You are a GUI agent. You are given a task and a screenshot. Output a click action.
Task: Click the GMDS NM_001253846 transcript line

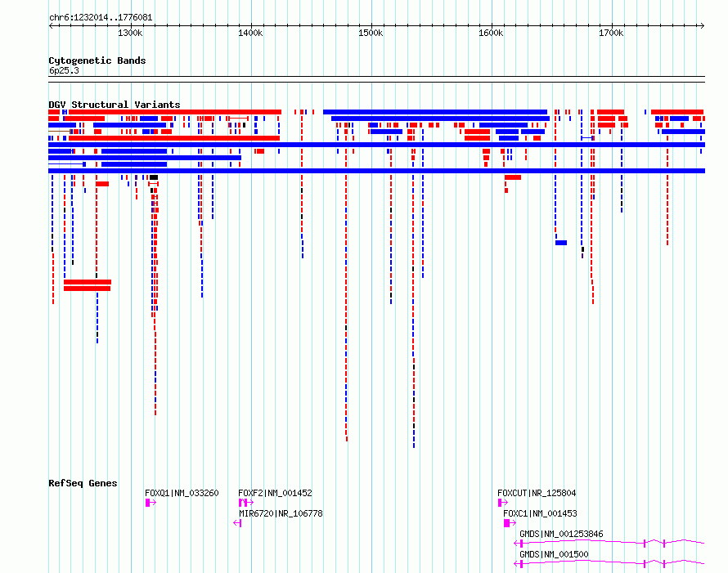pos(609,543)
